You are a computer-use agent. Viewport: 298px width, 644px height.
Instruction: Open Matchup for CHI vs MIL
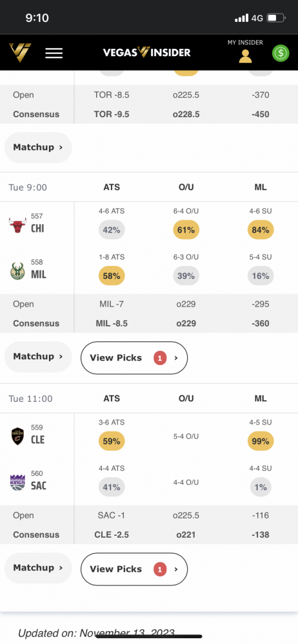[x=38, y=357]
